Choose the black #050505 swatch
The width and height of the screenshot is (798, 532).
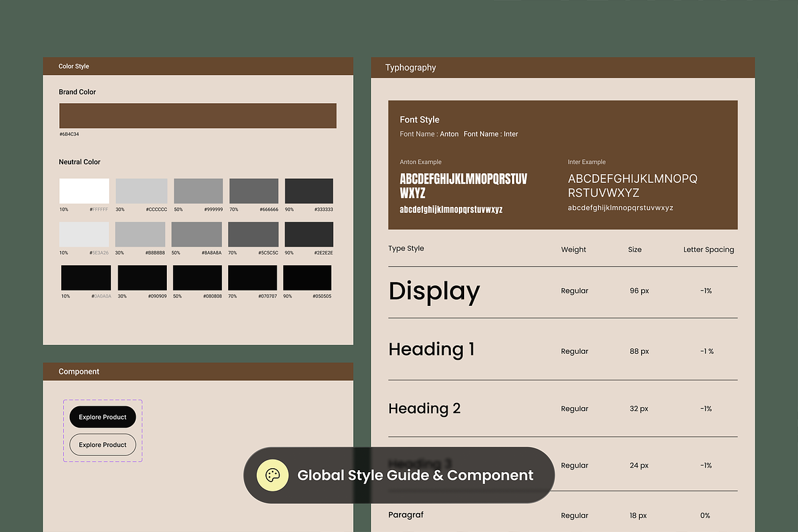307,277
